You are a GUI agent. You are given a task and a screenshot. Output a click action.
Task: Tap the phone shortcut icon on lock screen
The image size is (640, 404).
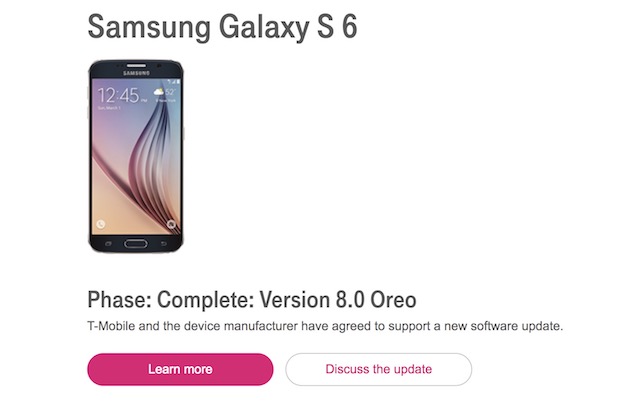(101, 224)
